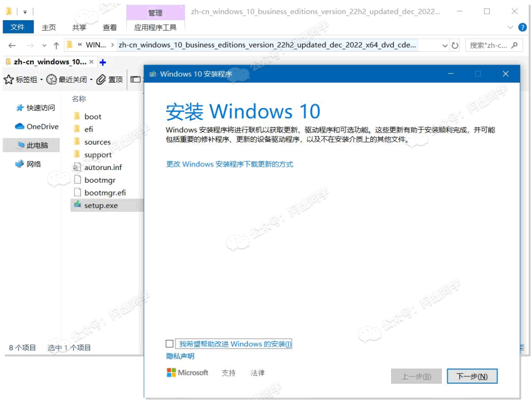Click WIN... in the address breadcrumb
The width and height of the screenshot is (532, 401).
coord(96,45)
